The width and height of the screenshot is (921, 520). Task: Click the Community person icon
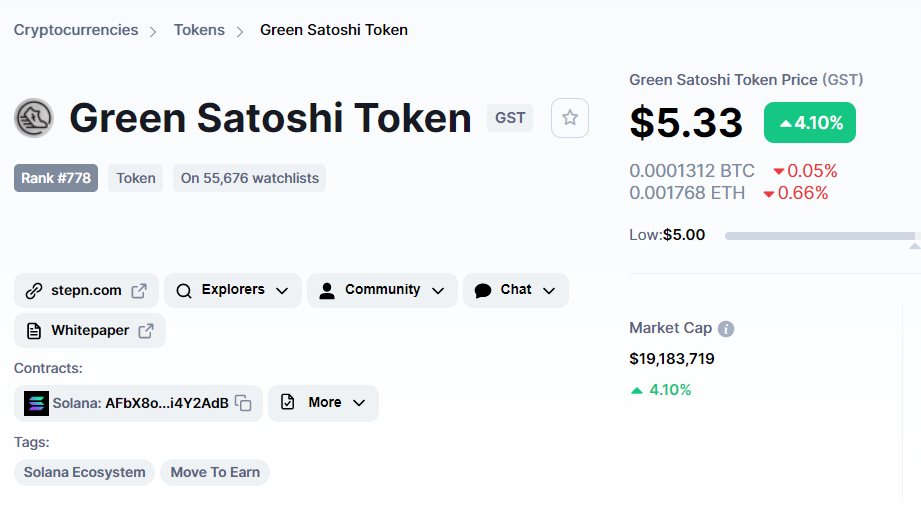click(x=326, y=291)
